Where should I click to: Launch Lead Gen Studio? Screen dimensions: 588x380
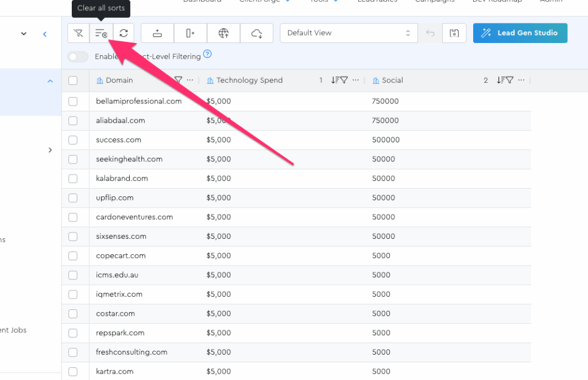[x=520, y=33]
